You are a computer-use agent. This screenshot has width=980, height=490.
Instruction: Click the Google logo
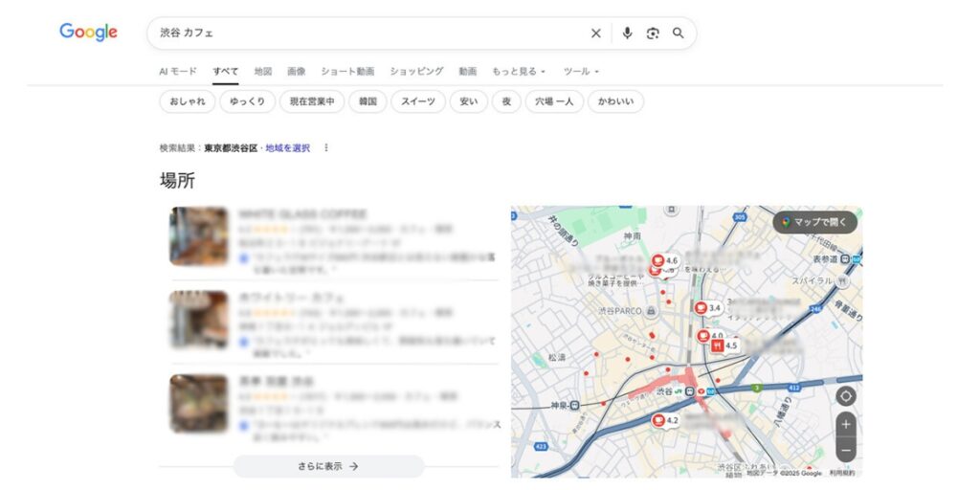[88, 33]
